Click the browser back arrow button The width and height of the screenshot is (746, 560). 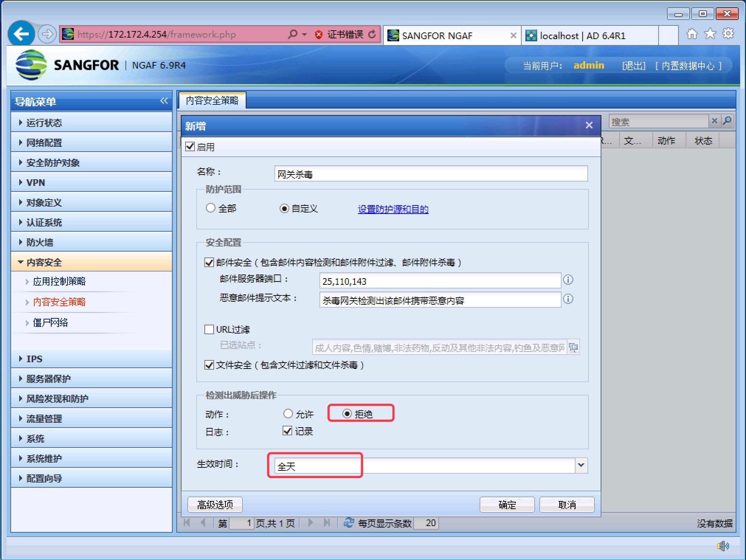coord(21,34)
